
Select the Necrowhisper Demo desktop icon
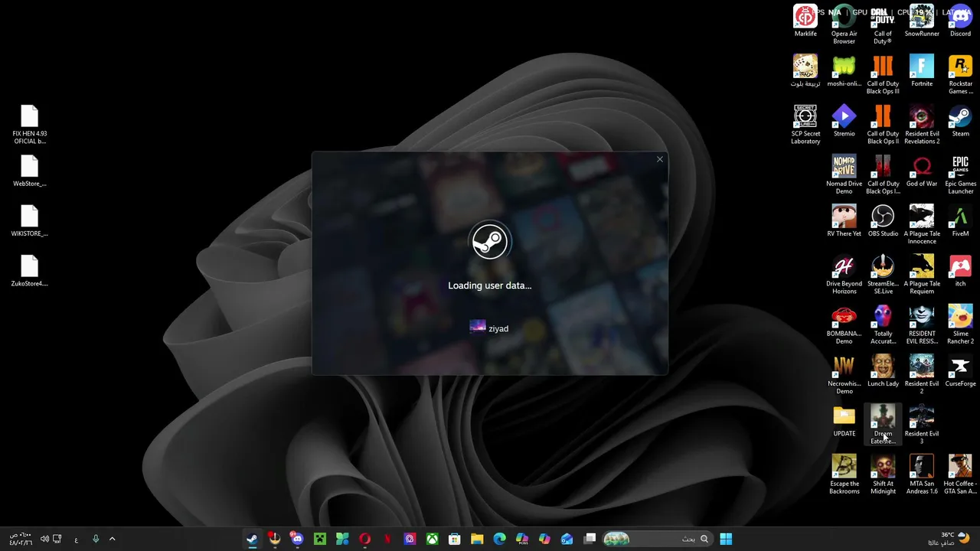click(x=844, y=374)
